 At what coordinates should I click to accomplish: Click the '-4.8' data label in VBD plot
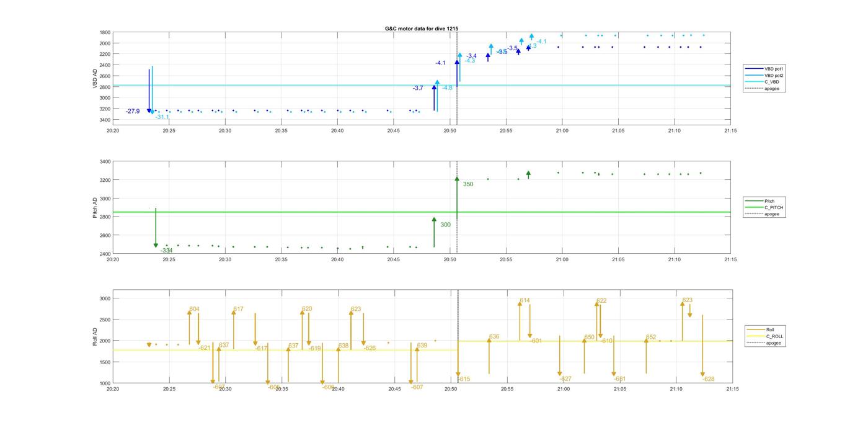pos(447,88)
